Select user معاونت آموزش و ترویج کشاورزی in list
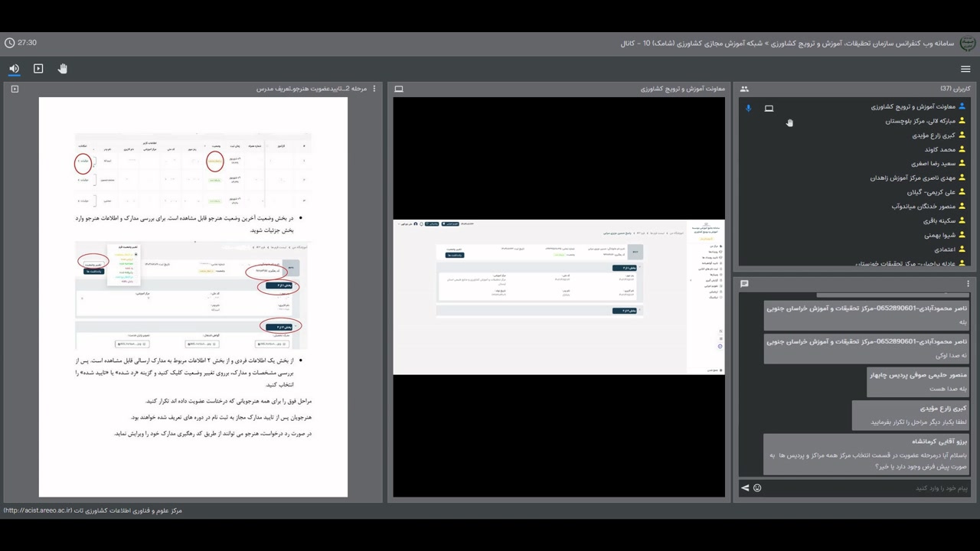The height and width of the screenshot is (551, 980). coord(913,107)
